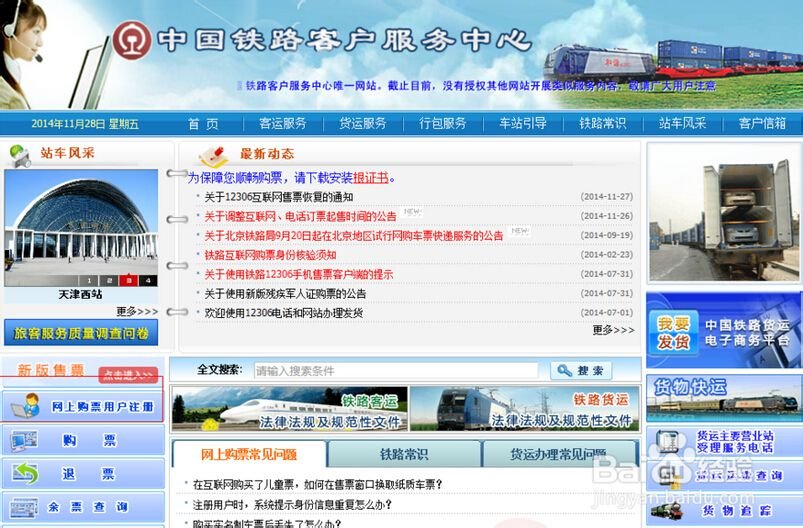Switch to 网上购票常见问题 tab
The width and height of the screenshot is (803, 528).
click(x=249, y=454)
